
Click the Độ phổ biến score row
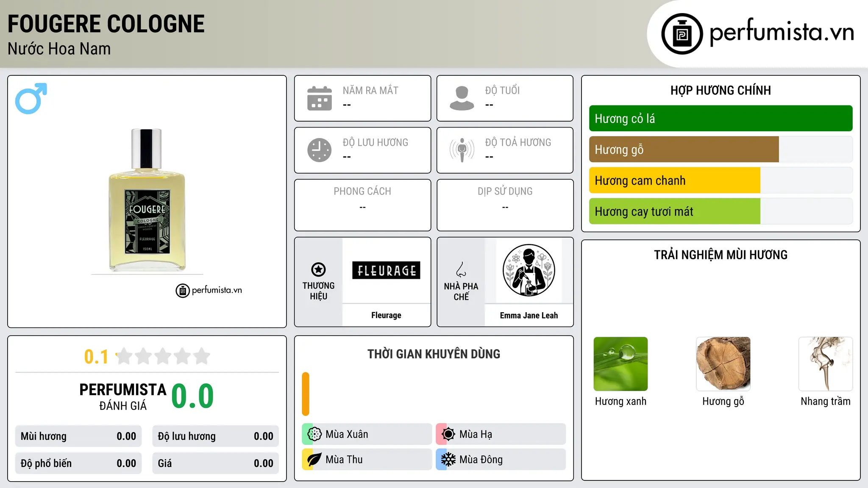[78, 463]
